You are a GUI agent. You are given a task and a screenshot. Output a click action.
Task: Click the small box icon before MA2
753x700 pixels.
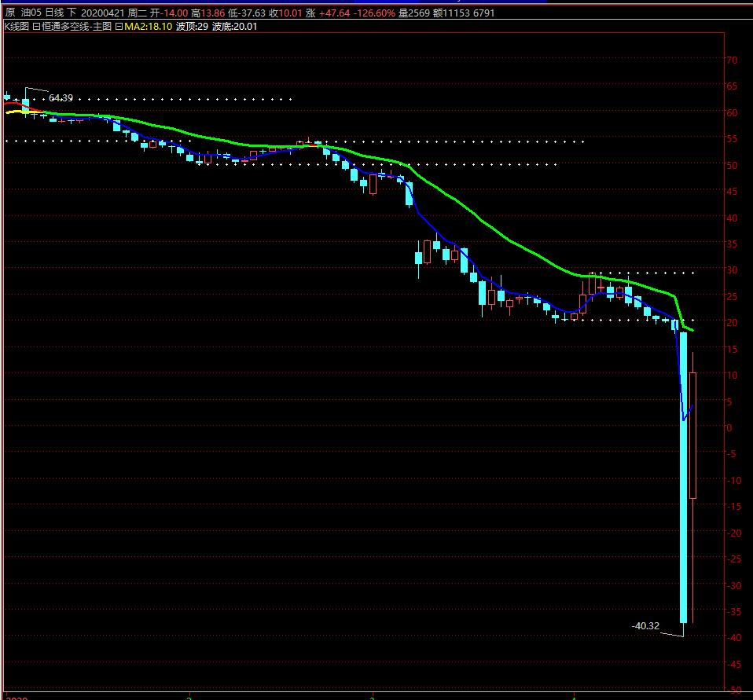[x=119, y=26]
